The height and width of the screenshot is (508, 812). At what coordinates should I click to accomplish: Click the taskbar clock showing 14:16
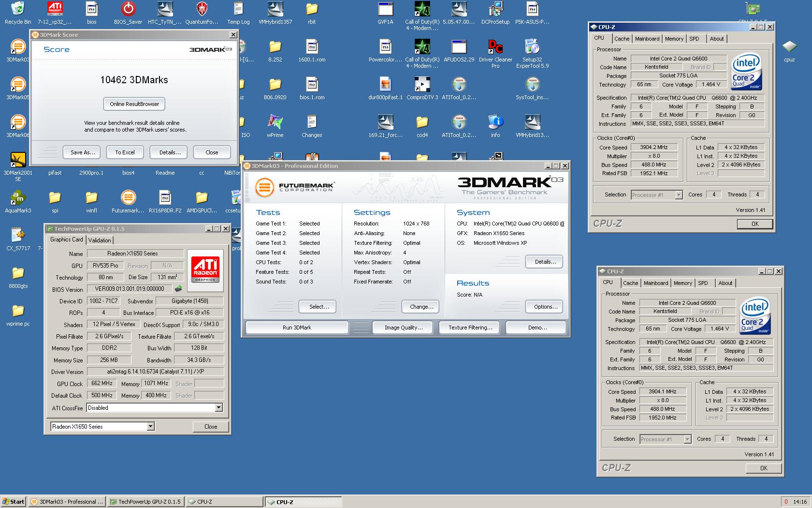coord(799,502)
